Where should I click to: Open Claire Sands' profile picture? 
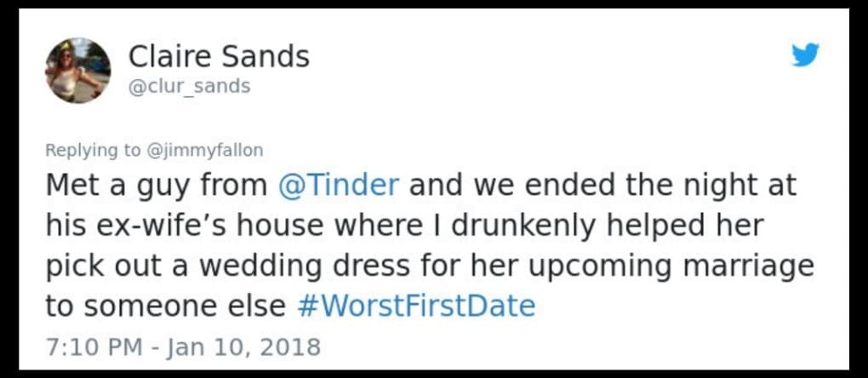[77, 71]
